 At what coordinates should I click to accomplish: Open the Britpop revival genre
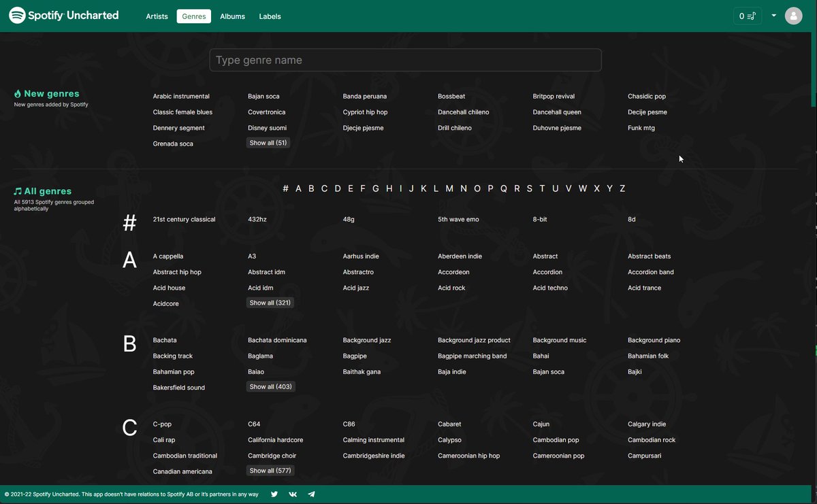pyautogui.click(x=554, y=97)
